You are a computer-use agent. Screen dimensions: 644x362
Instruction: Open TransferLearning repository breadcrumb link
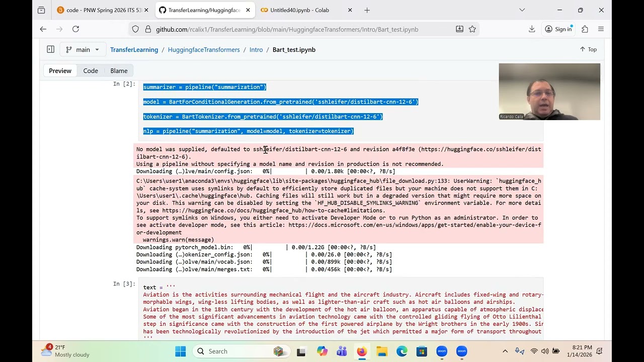134,50
